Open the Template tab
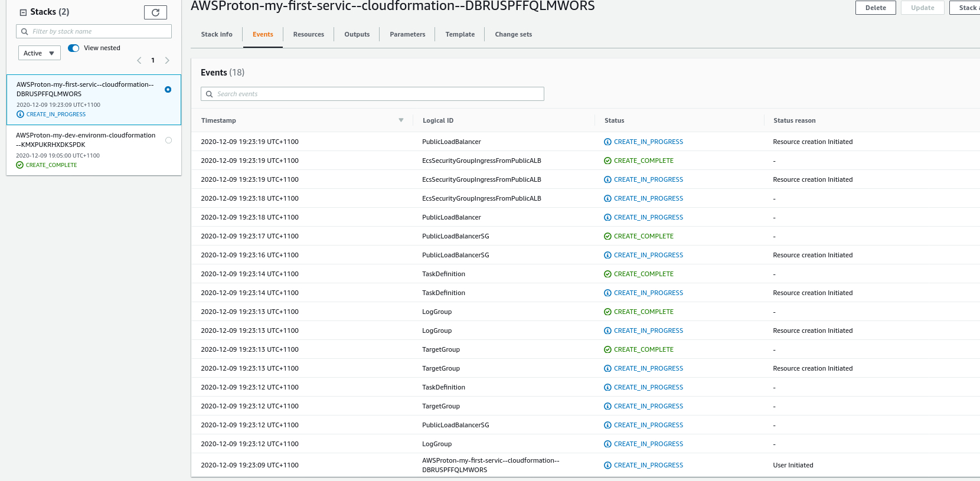 pyautogui.click(x=460, y=34)
